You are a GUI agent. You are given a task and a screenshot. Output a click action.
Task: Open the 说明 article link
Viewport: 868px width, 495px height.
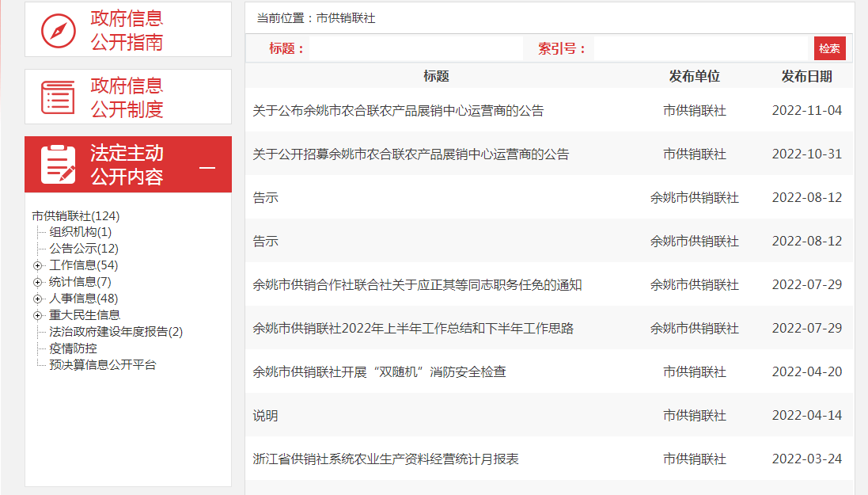pyautogui.click(x=265, y=416)
